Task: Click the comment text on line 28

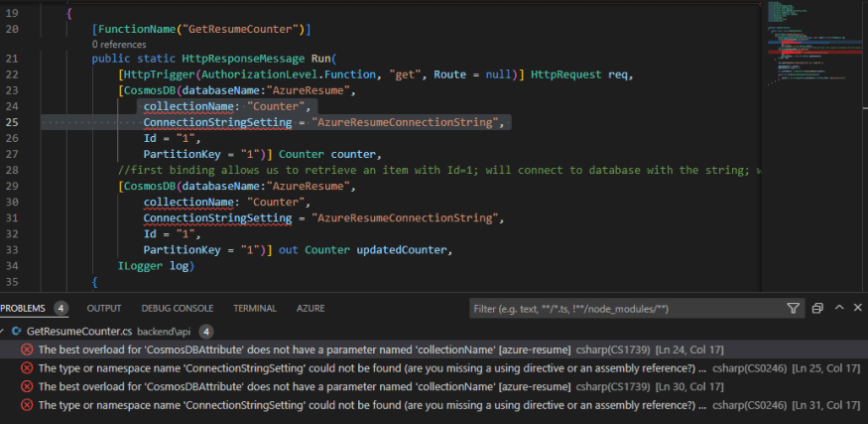Action: (x=439, y=170)
